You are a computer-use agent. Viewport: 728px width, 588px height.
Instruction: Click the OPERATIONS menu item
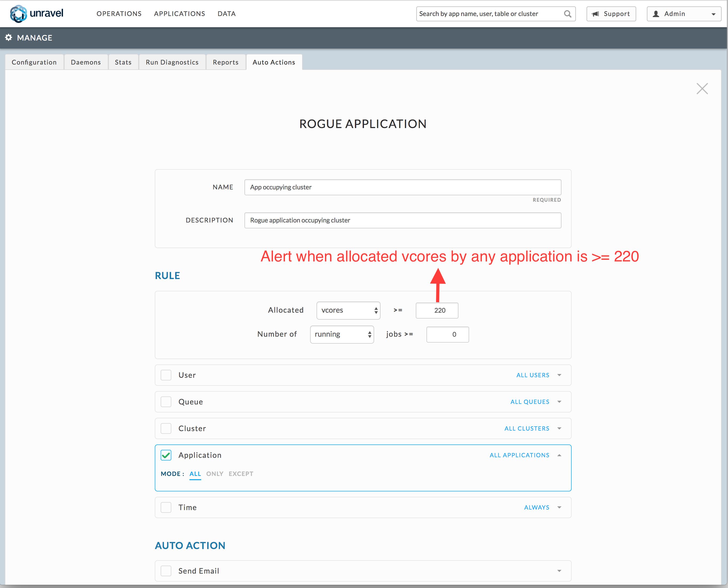[118, 13]
